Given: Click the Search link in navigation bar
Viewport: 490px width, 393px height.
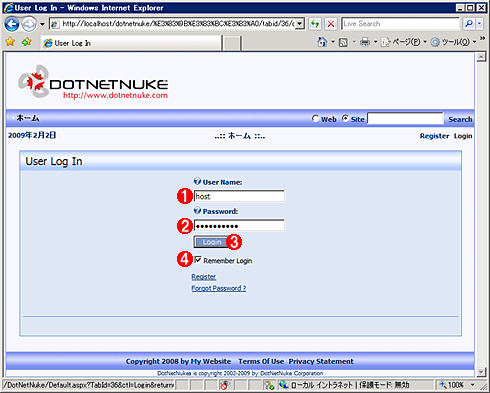Looking at the screenshot, I should click(x=460, y=119).
